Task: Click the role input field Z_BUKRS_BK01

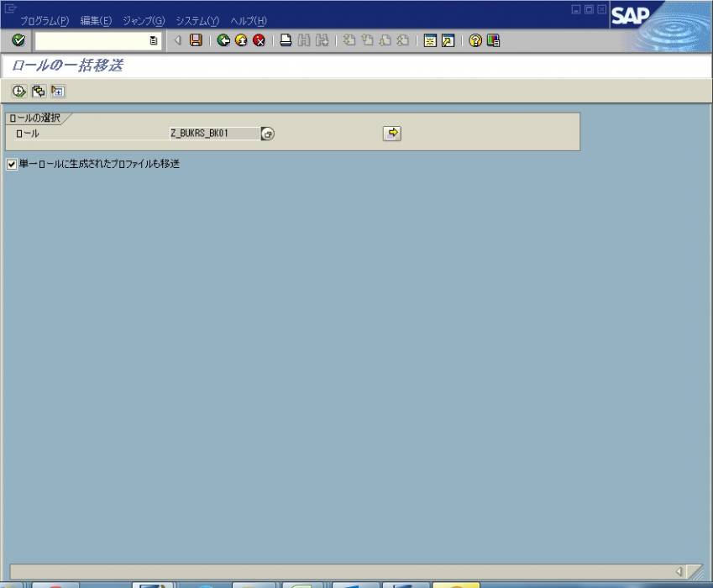Action: click(x=212, y=134)
